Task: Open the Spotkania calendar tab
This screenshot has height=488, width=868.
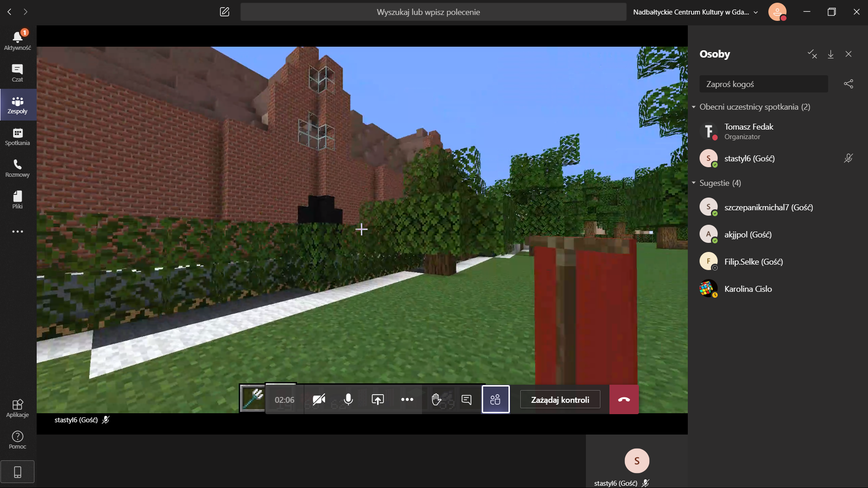Action: (x=18, y=136)
